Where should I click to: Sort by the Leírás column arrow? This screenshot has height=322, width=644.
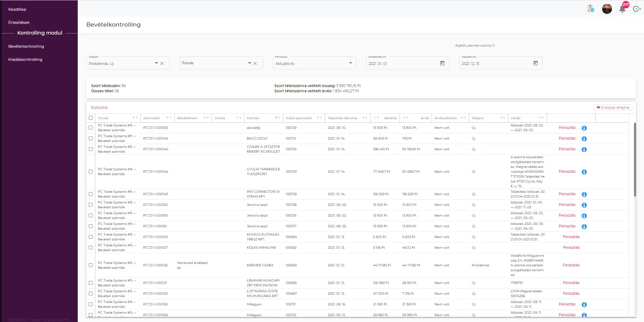(x=540, y=118)
